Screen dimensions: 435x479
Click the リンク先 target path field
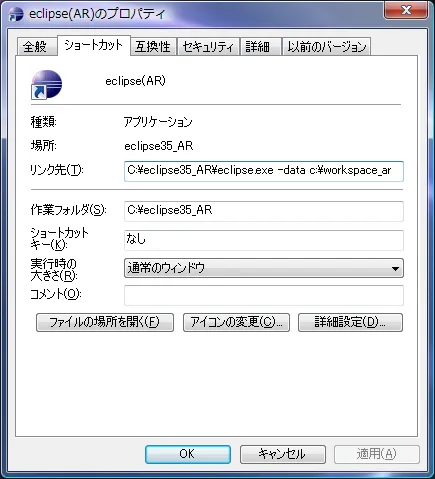[264, 171]
